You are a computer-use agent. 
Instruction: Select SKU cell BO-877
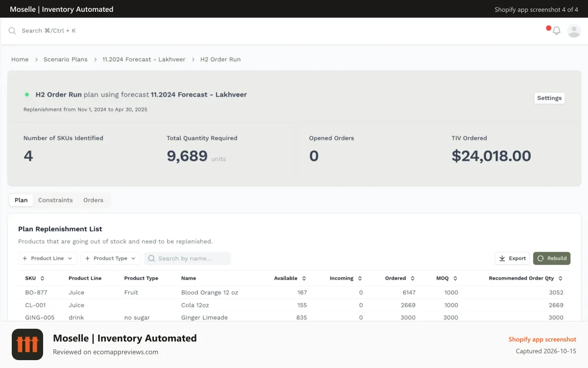point(36,292)
